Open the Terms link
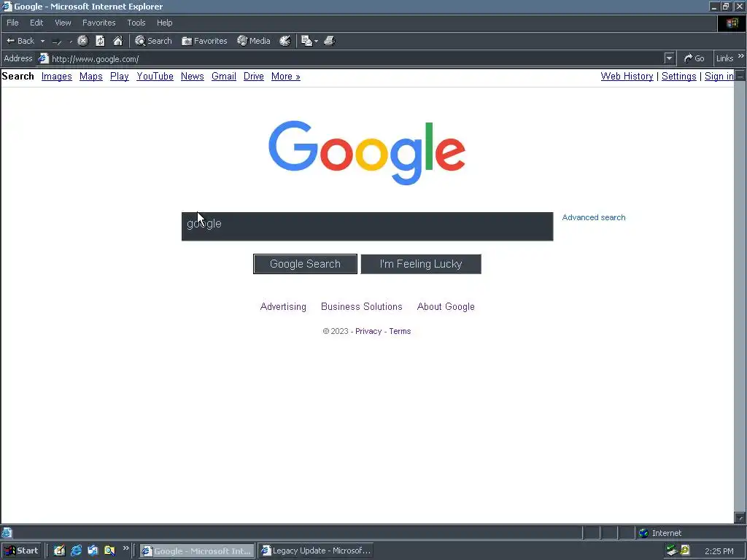 (400, 332)
